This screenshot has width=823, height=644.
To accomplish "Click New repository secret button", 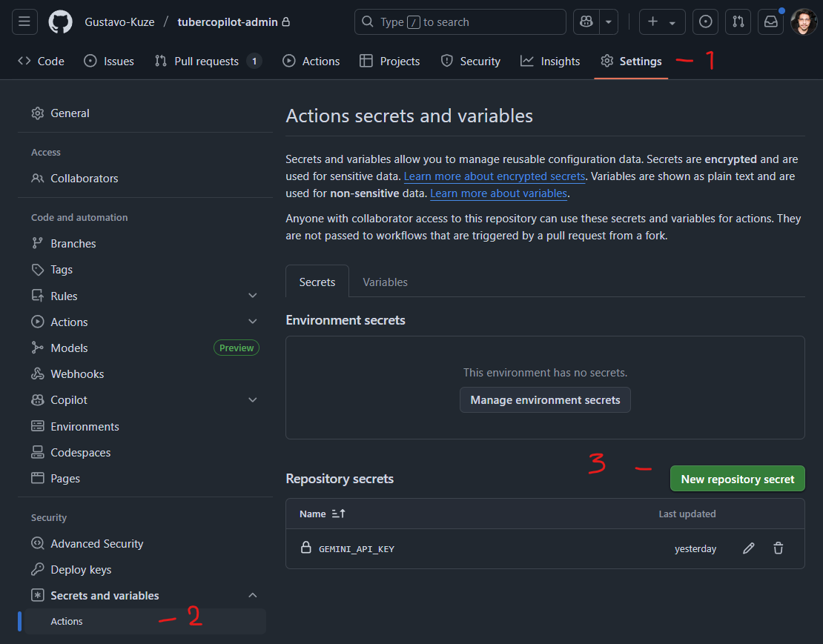I will pos(738,479).
